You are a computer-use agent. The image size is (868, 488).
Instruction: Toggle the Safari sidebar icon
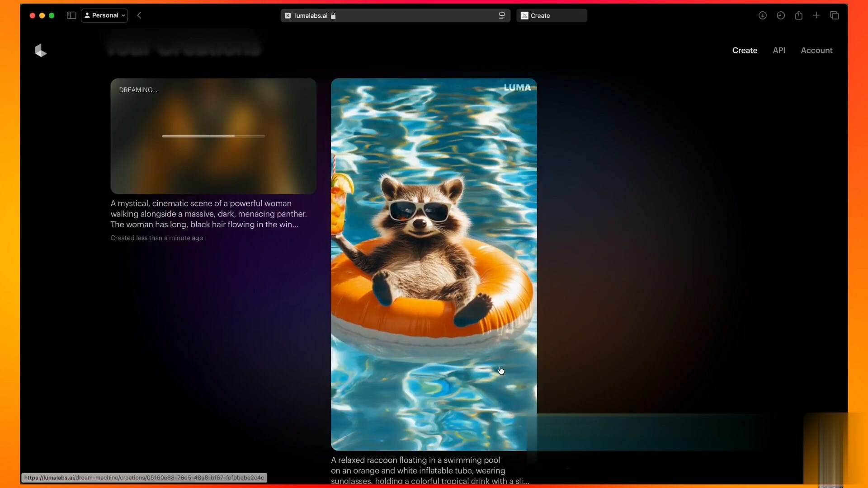pos(71,15)
